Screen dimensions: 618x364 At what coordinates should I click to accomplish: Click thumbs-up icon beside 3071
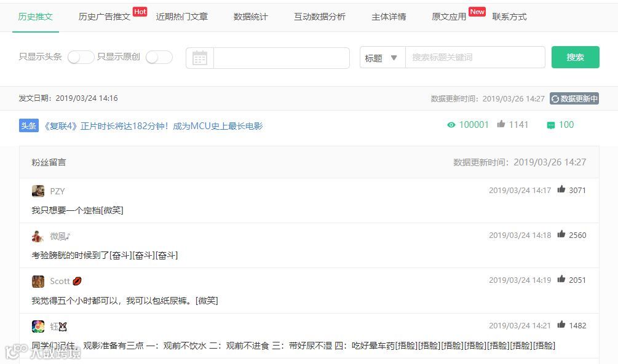(561, 189)
